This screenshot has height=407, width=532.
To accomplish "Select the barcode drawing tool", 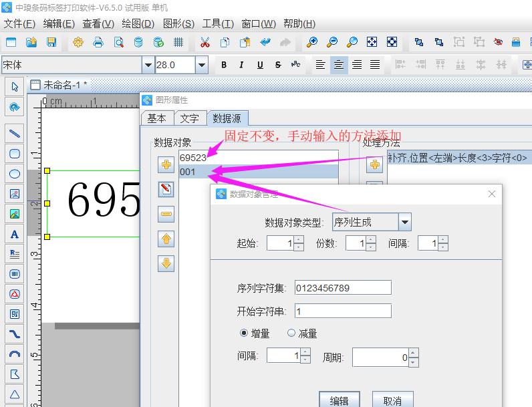I will tap(15, 274).
